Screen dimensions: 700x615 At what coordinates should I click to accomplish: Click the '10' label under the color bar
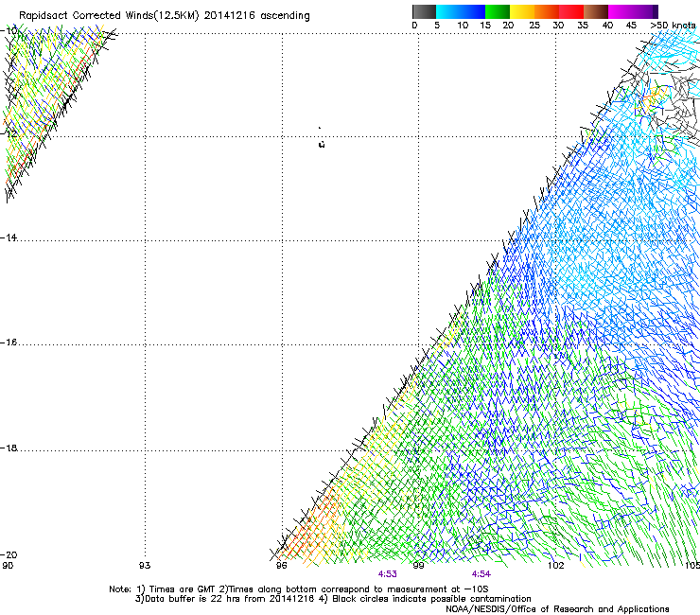pos(463,26)
